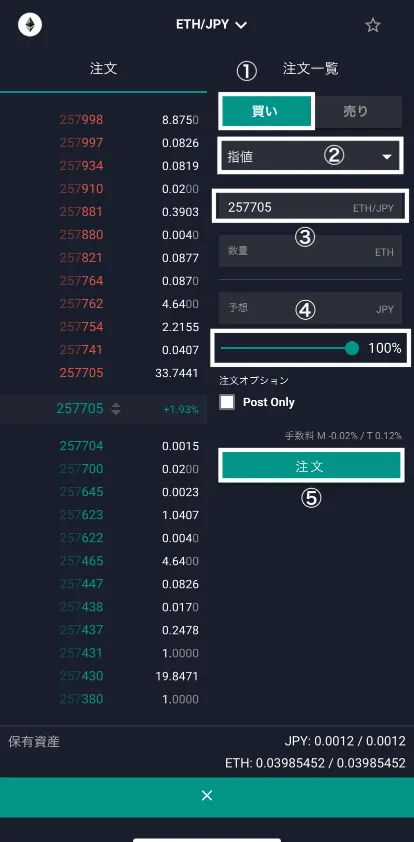
Task: Enable the Post Only checkbox
Action: coord(227,402)
